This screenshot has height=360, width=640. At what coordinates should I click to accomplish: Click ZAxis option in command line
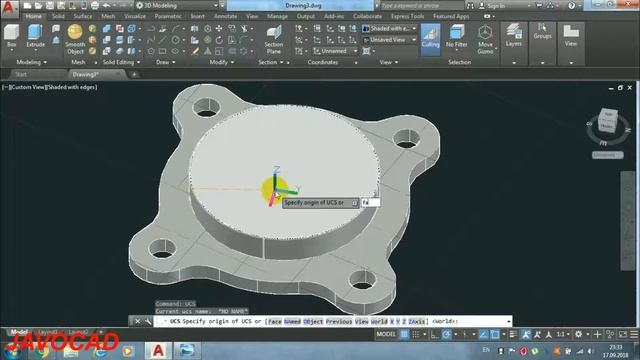pos(417,322)
